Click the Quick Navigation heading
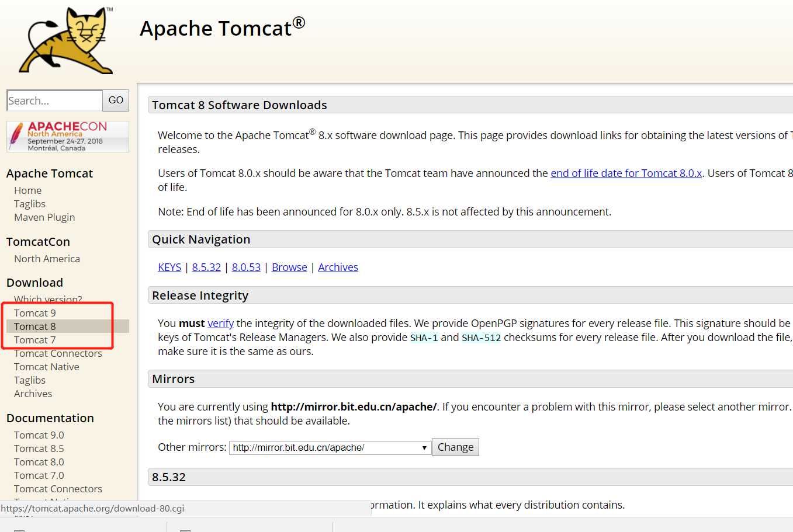Viewport: 793px width, 532px height. pos(201,239)
